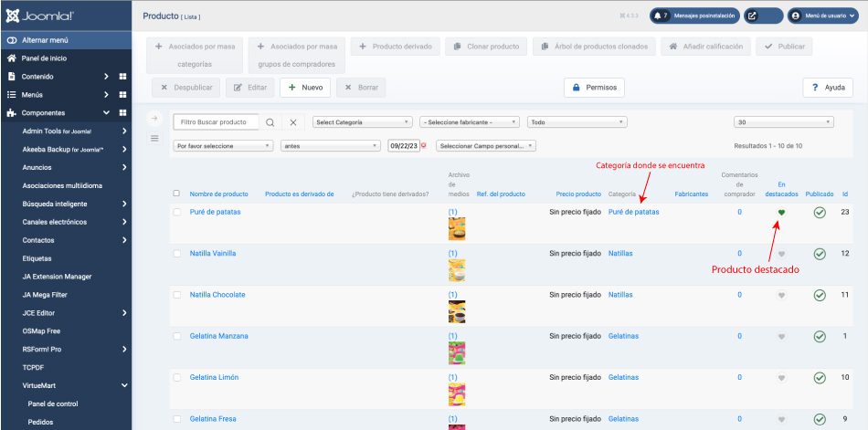Click the Ayuda button

point(828,88)
